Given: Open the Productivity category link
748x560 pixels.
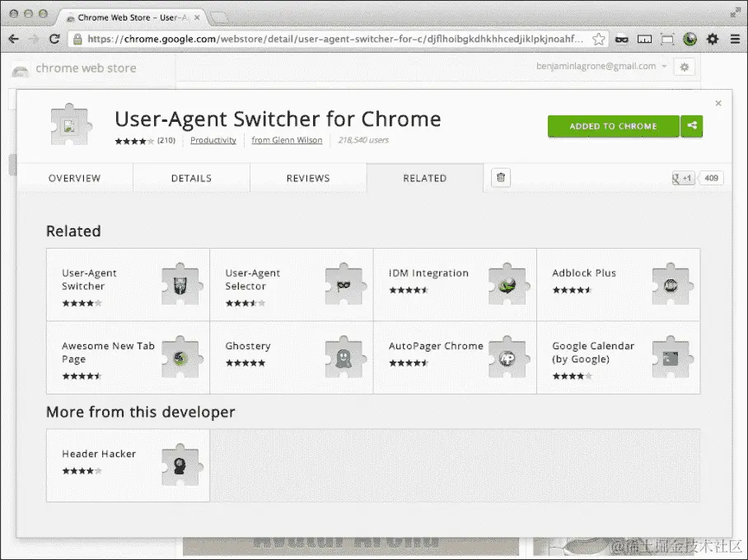Looking at the screenshot, I should pyautogui.click(x=213, y=140).
